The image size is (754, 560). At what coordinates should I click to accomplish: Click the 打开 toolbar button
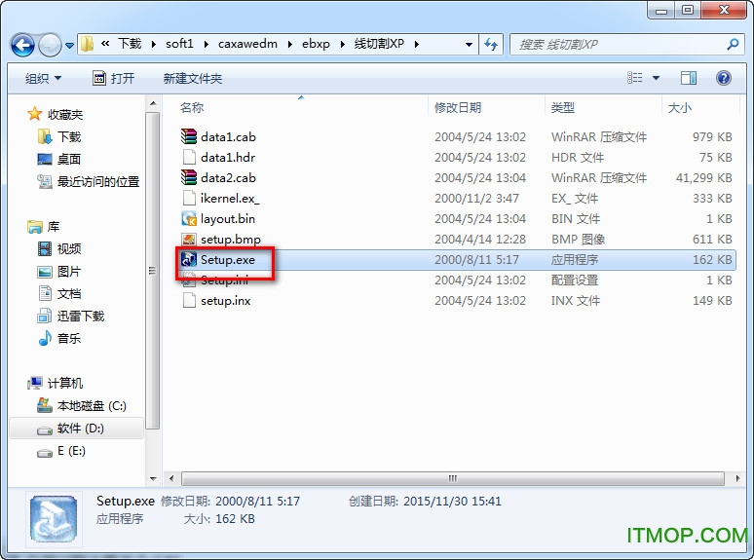(113, 78)
